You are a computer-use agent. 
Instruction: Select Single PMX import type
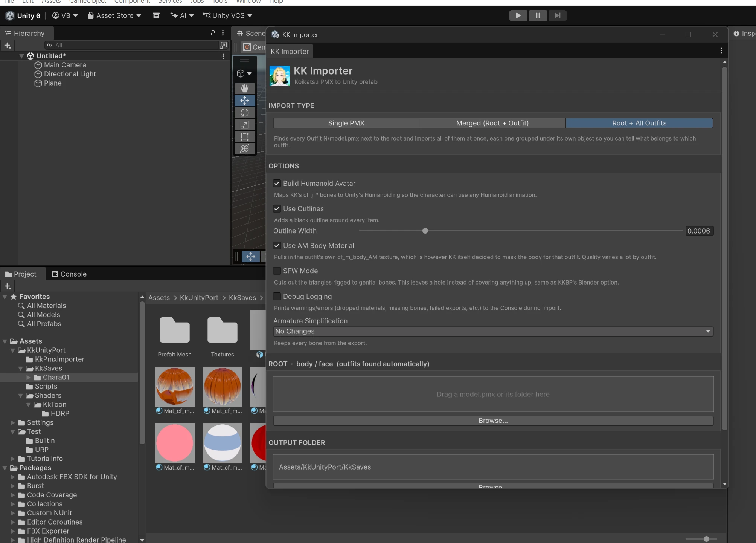click(346, 123)
